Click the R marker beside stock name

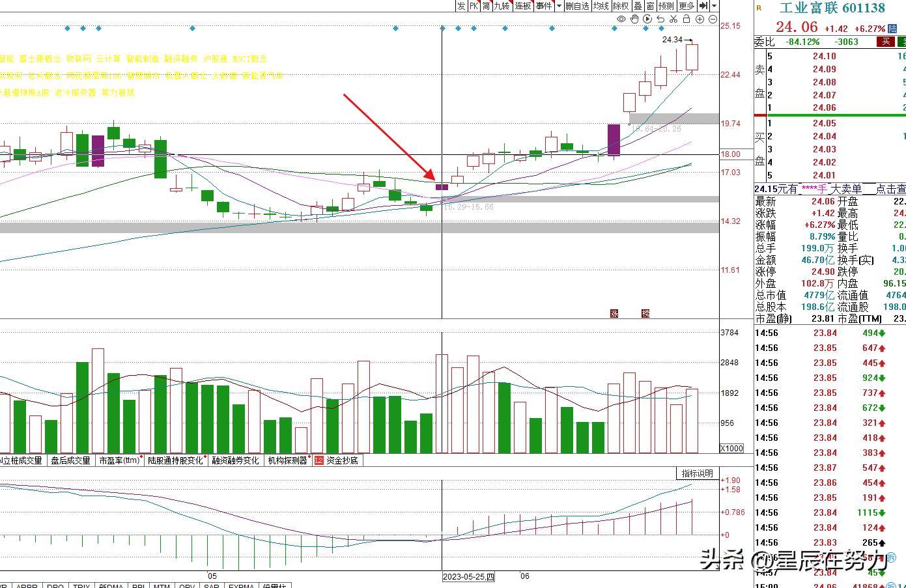coord(759,8)
